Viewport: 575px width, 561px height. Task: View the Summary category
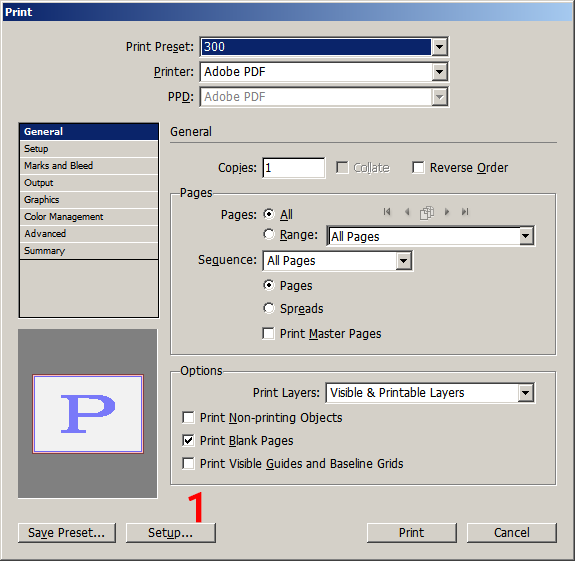coord(89,251)
